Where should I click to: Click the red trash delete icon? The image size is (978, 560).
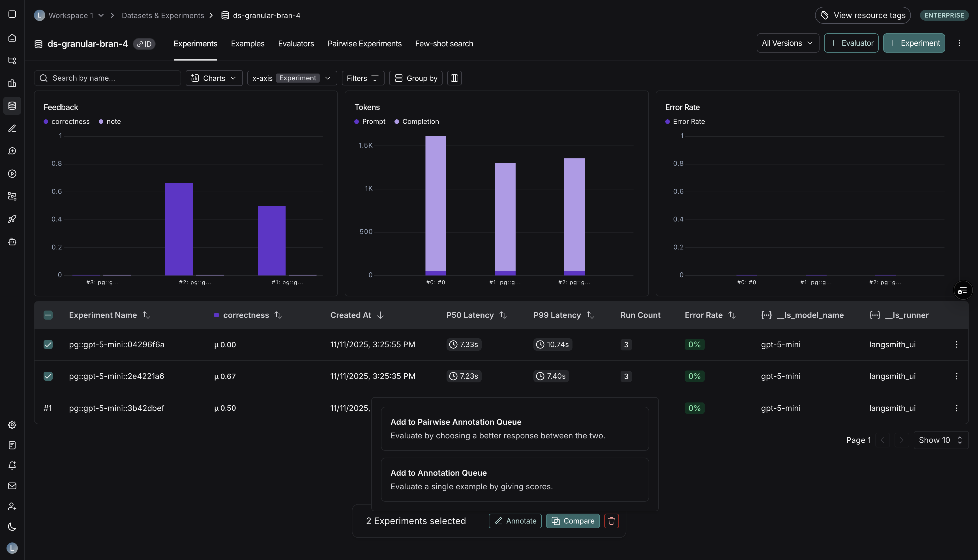pos(611,521)
